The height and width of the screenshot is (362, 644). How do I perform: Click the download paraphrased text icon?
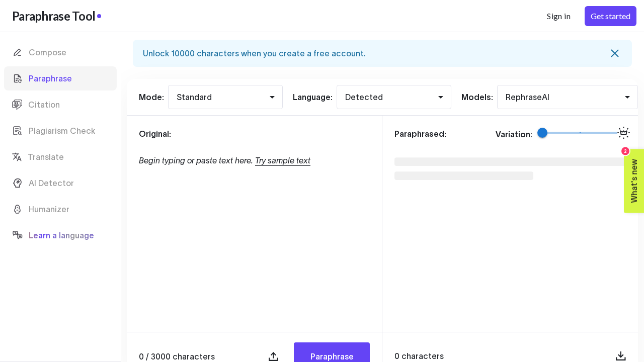621,356
